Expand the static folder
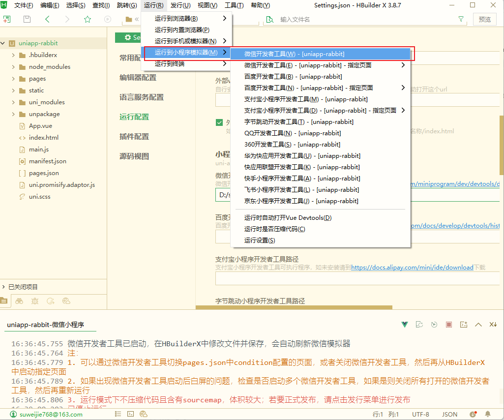This screenshot has width=504, height=420. (13, 90)
